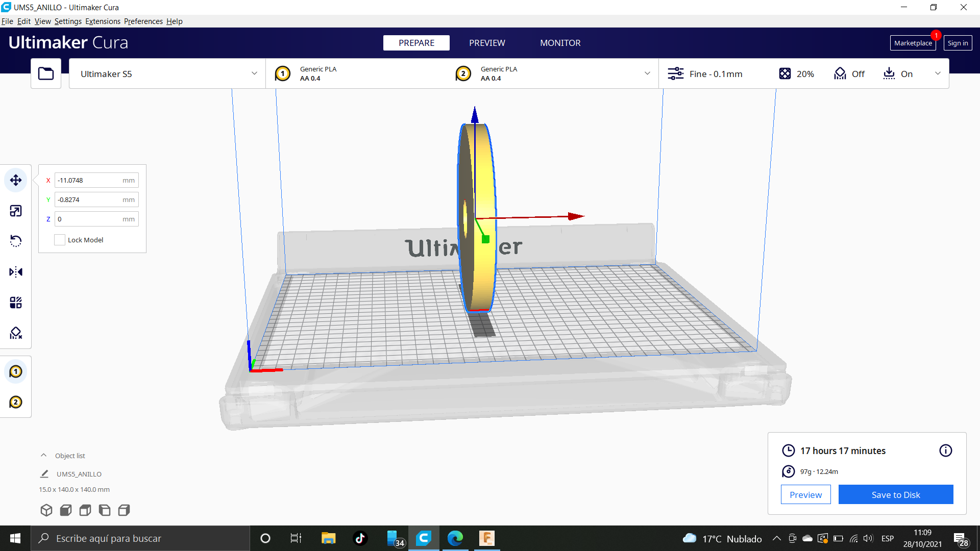Select extruder 1 button in sidebar
The width and height of the screenshot is (980, 551).
[x=16, y=371]
